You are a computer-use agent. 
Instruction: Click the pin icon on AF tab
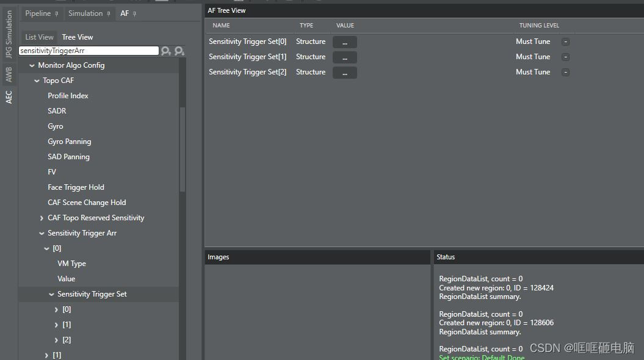coord(134,13)
